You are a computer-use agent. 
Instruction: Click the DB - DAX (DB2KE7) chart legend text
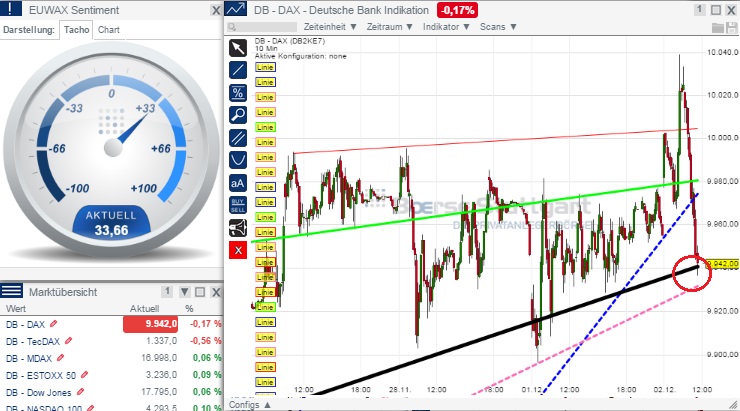pos(290,41)
